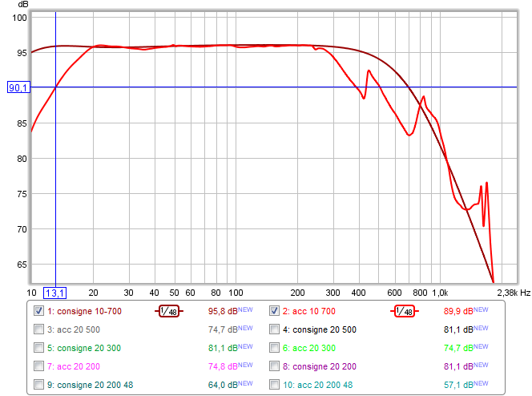Click the 1/48 smoothing icon for acc 10 700
Screen dimensions: 532x396
[405, 311]
